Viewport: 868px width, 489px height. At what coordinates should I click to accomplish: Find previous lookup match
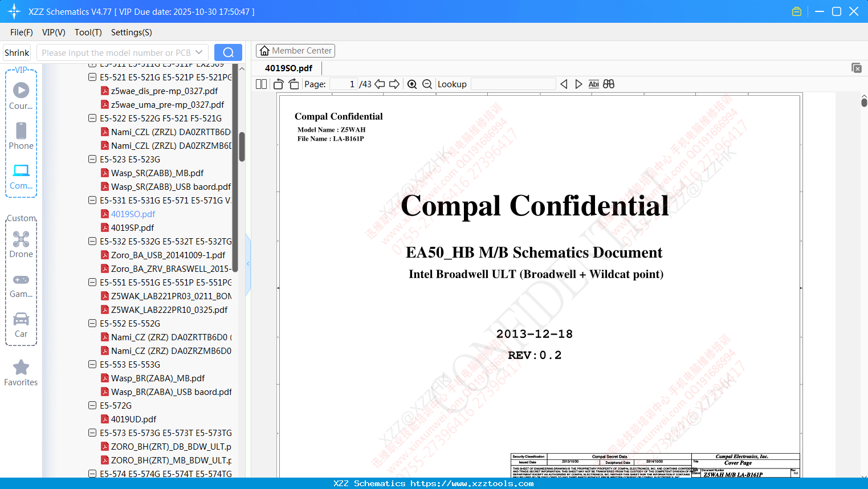pyautogui.click(x=564, y=84)
